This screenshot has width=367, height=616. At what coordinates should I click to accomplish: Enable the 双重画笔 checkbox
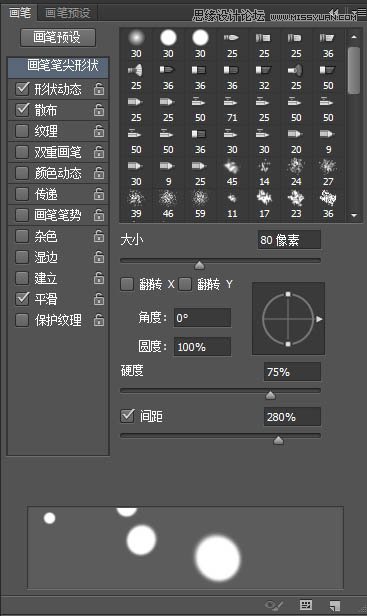coord(22,152)
